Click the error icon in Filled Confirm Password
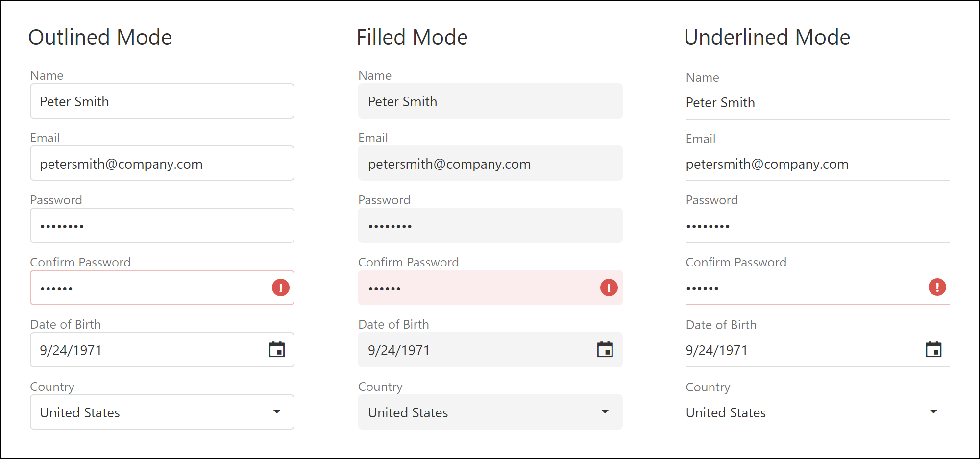Image resolution: width=980 pixels, height=459 pixels. (609, 288)
